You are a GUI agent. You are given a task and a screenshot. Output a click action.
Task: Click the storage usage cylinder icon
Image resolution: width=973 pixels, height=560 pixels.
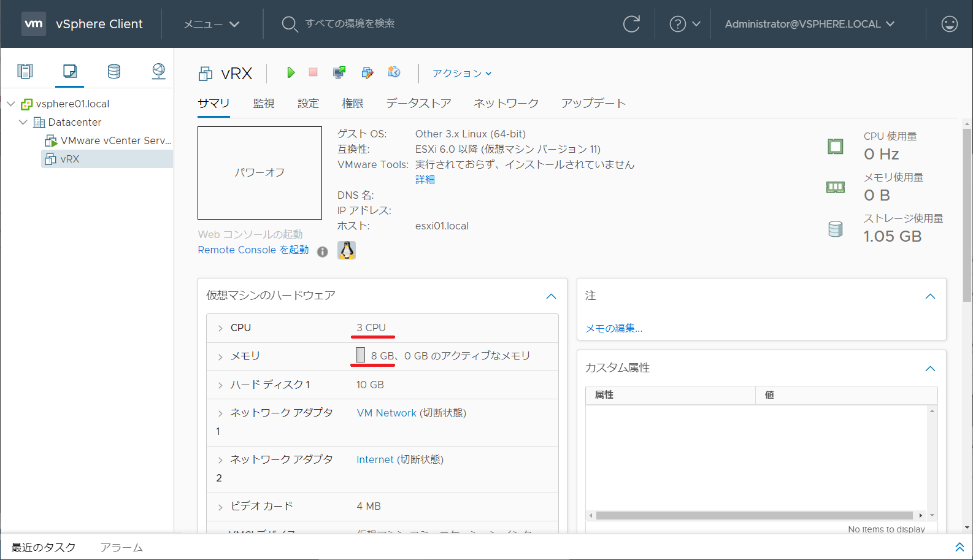(x=836, y=229)
